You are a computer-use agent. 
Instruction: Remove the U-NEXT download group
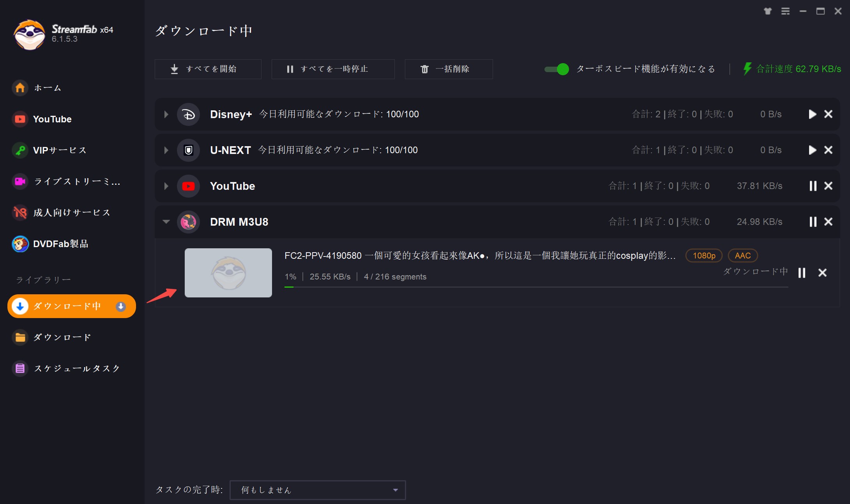point(829,150)
